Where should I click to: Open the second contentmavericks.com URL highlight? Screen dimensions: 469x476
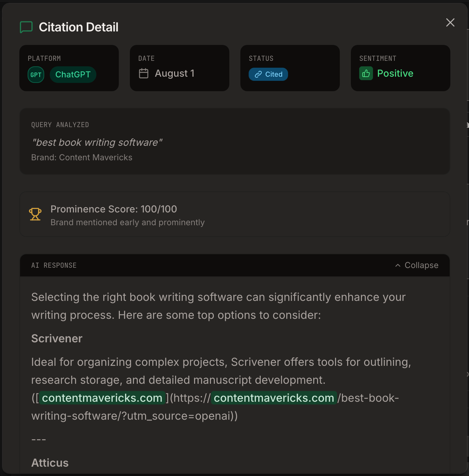(274, 398)
